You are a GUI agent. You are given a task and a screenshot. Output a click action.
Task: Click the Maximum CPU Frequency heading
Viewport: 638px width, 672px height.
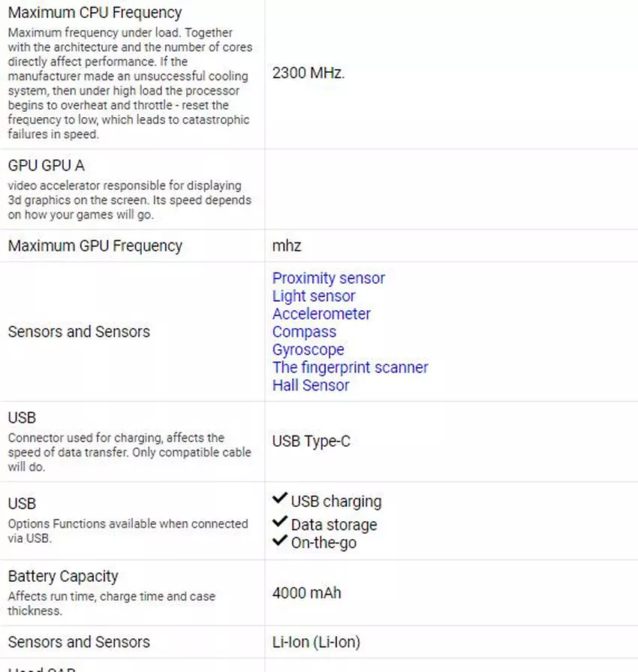coord(95,13)
